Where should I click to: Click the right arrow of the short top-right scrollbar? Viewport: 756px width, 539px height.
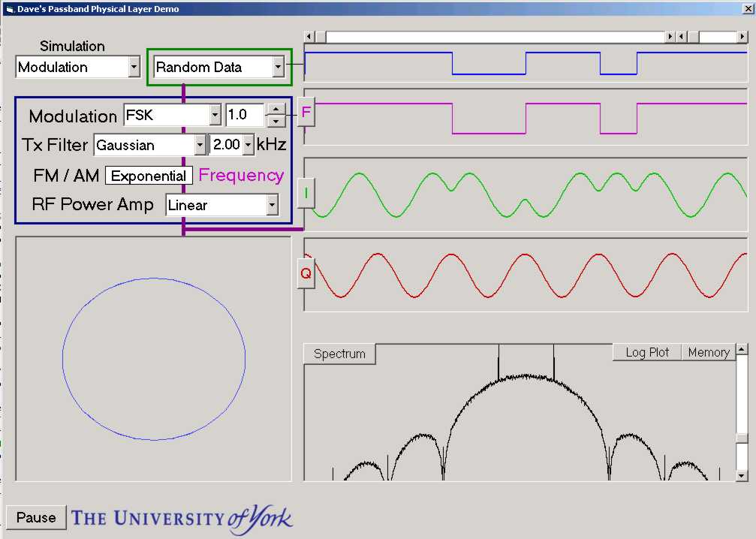(x=742, y=37)
